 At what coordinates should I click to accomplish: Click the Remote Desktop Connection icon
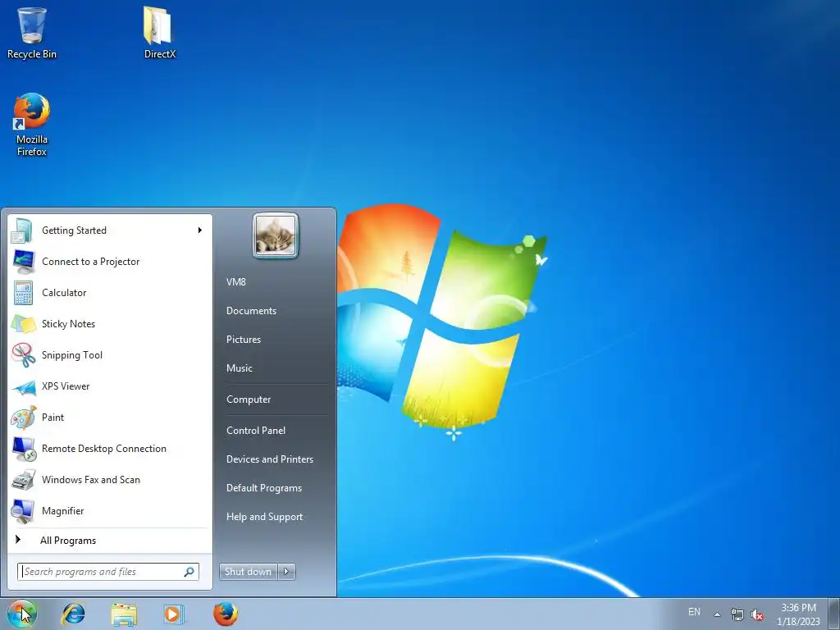click(x=24, y=449)
